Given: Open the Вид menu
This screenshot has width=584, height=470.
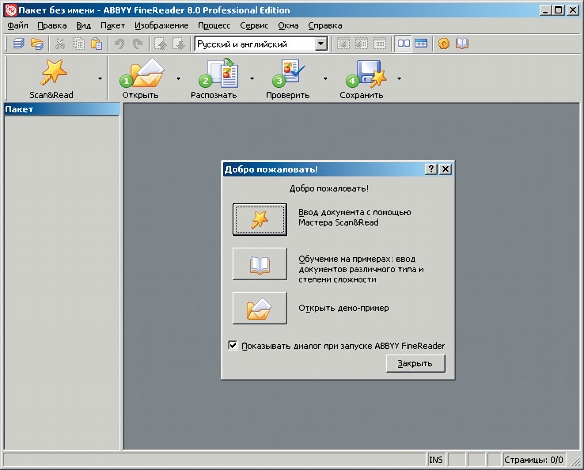Looking at the screenshot, I should click(83, 26).
